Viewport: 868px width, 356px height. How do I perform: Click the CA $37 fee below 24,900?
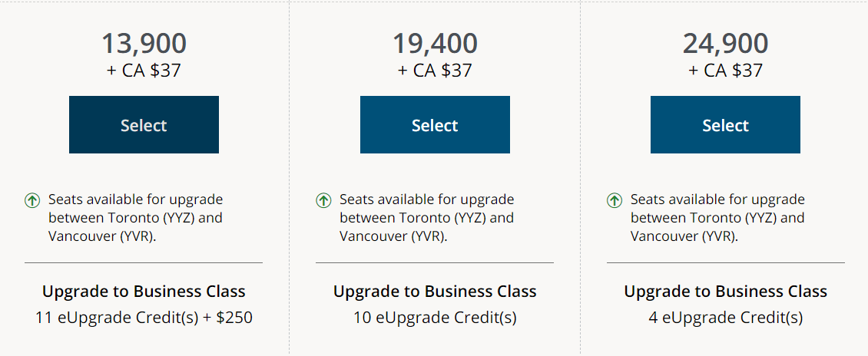[x=725, y=71]
